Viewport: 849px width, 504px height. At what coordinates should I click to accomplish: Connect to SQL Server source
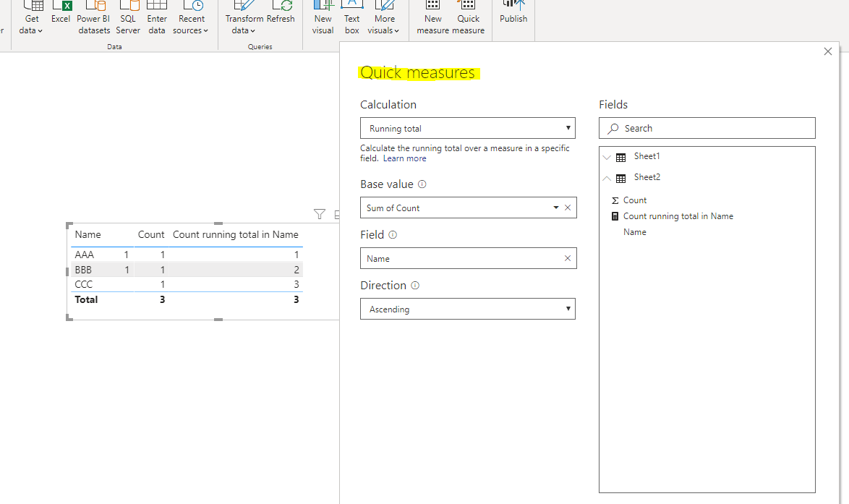pos(128,18)
